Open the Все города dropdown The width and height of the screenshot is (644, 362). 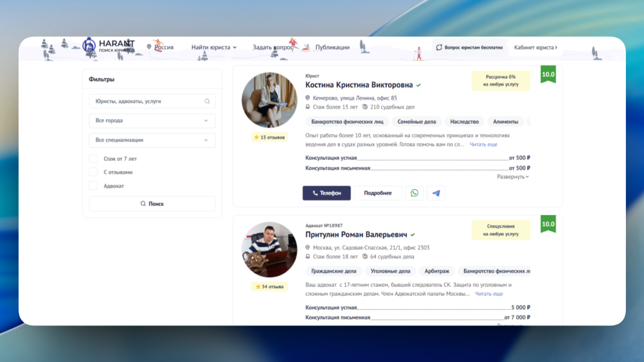pyautogui.click(x=152, y=121)
